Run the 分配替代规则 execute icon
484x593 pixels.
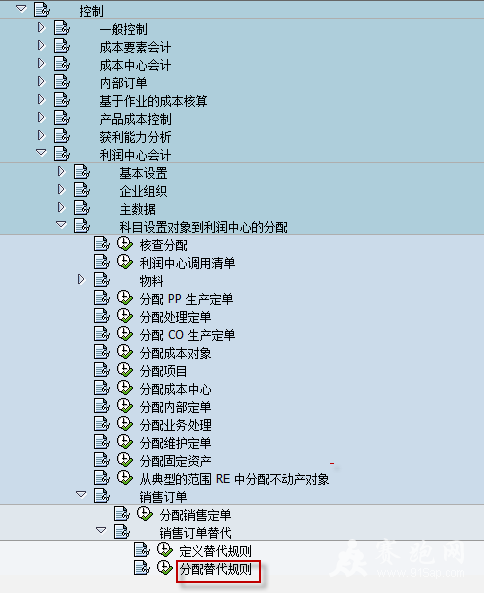point(164,568)
